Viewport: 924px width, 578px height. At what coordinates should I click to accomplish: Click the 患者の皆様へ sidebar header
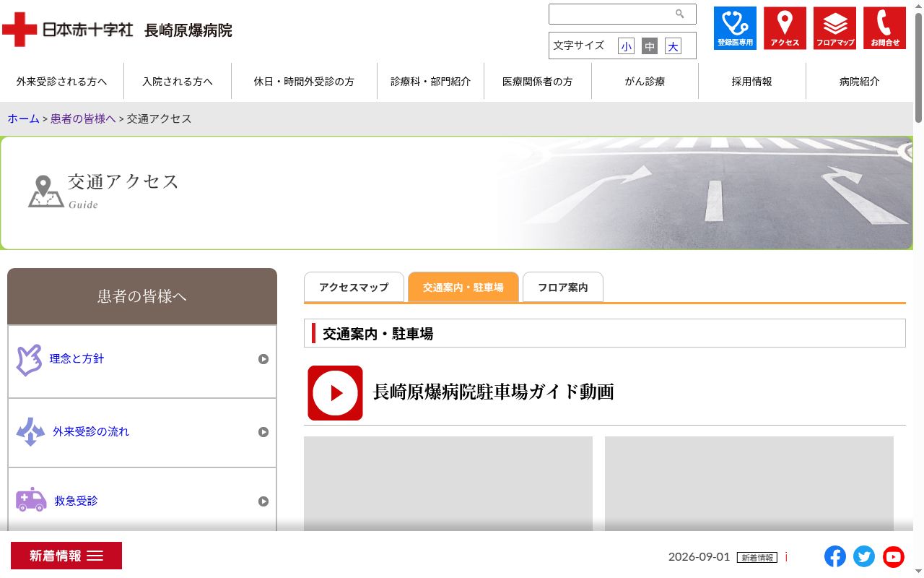pos(142,296)
